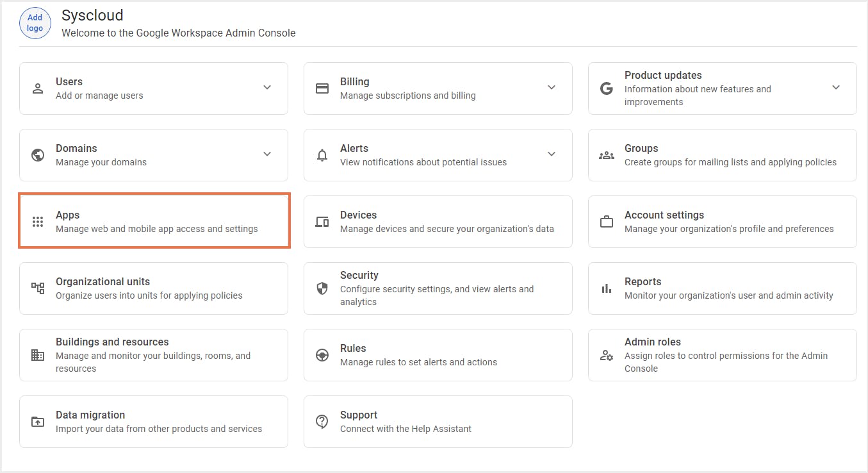Viewport: 868px width, 473px height.
Task: Open the Reports heading
Action: coord(643,281)
